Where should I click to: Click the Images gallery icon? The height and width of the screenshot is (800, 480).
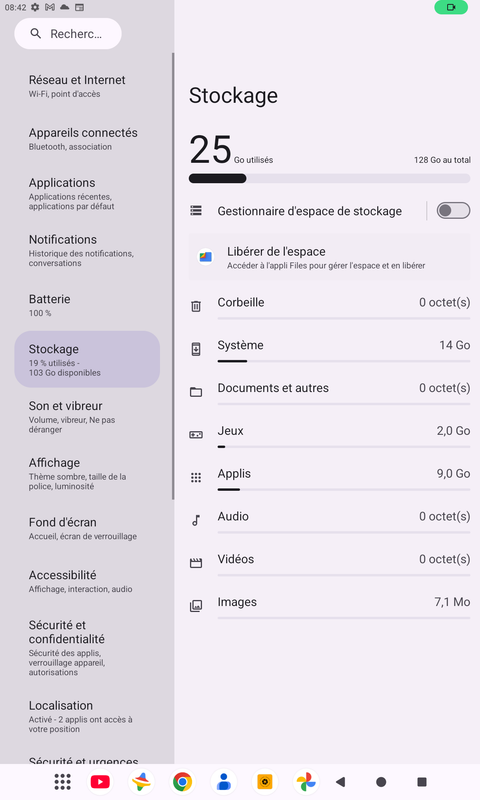click(x=196, y=606)
